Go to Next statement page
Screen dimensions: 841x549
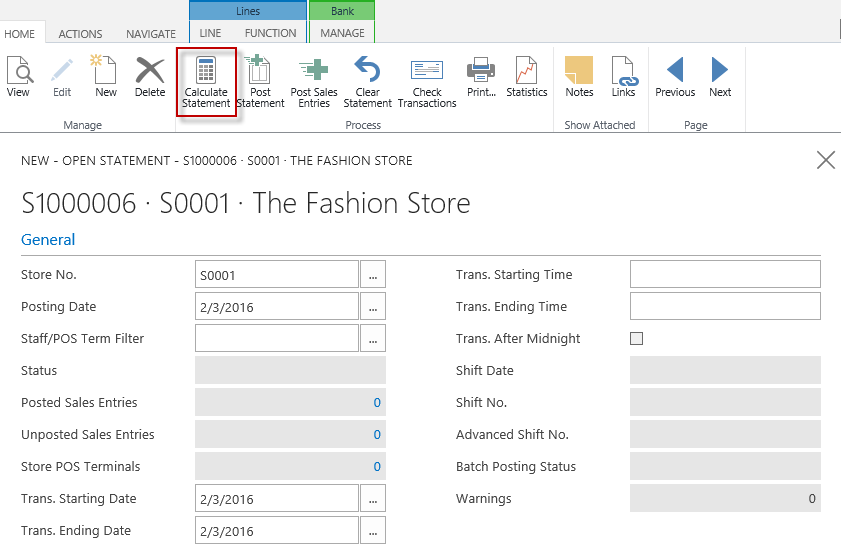pos(720,78)
